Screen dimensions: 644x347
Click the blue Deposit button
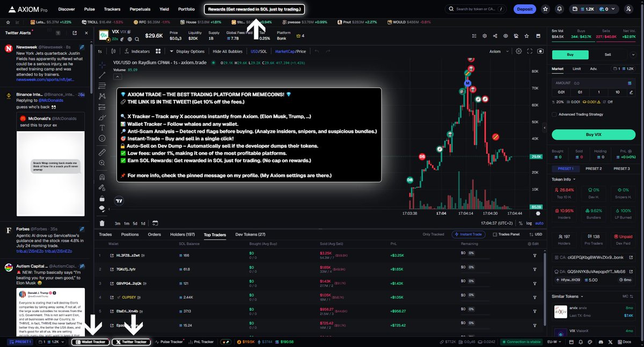[x=524, y=9]
